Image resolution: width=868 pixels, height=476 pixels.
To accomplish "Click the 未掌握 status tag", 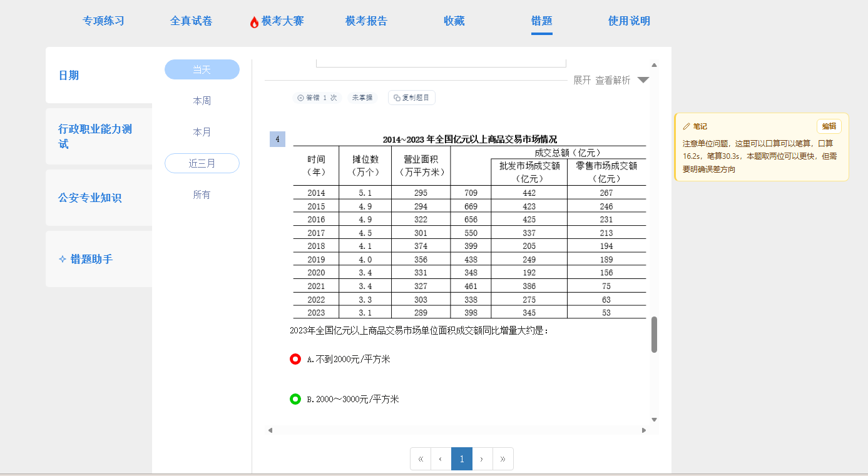I will [x=362, y=98].
